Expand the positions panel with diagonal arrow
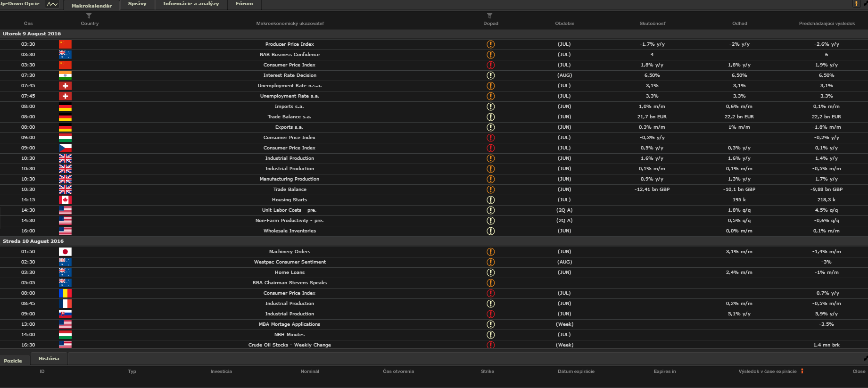 point(865,358)
